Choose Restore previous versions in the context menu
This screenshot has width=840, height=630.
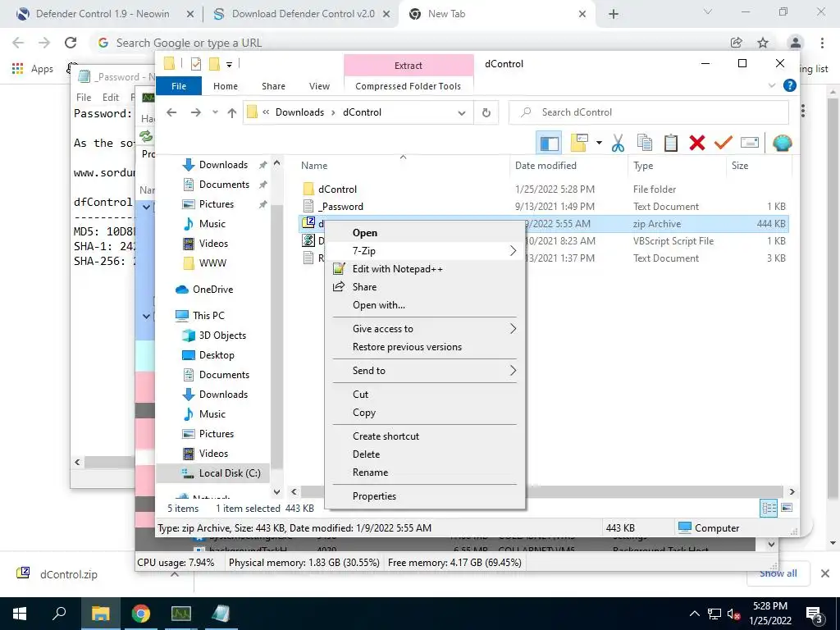424,347
